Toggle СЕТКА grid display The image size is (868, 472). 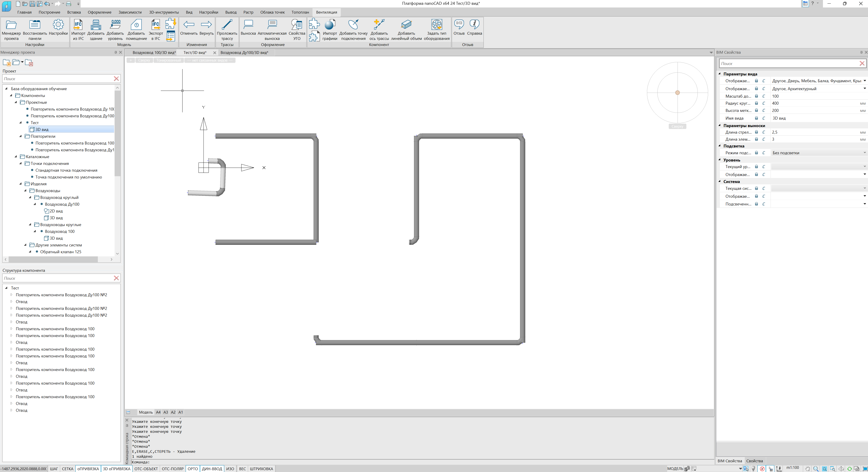(x=67, y=469)
